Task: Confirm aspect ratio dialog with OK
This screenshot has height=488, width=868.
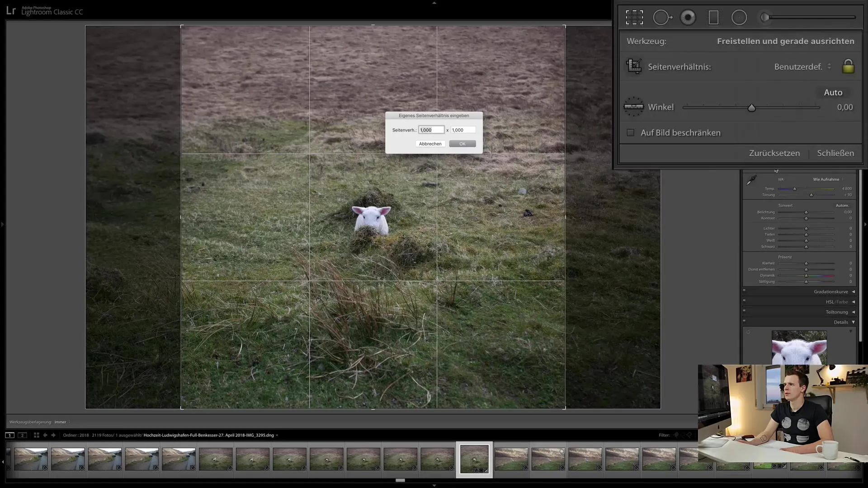Action: coord(462,144)
